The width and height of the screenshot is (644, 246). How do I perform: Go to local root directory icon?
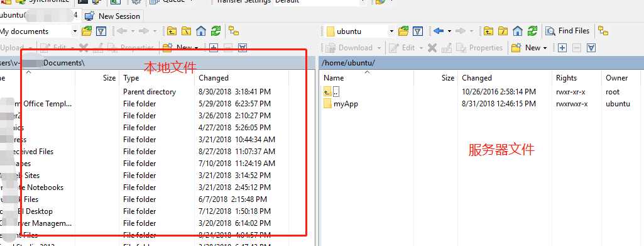pos(186,31)
